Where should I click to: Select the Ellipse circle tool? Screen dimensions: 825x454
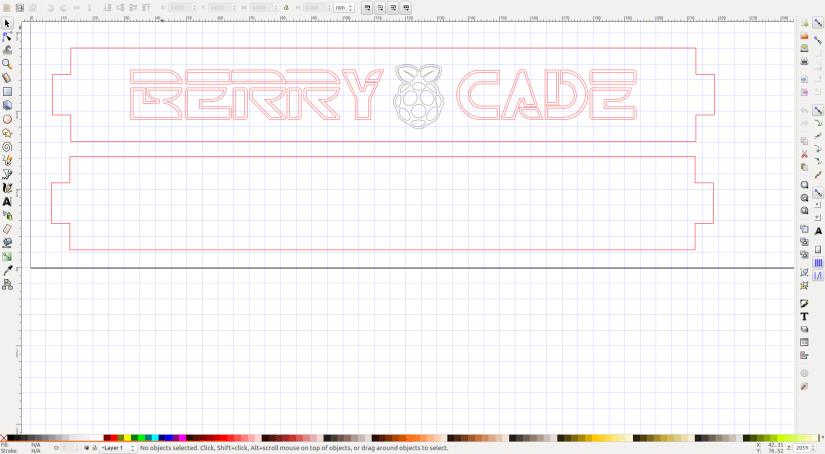[x=7, y=119]
